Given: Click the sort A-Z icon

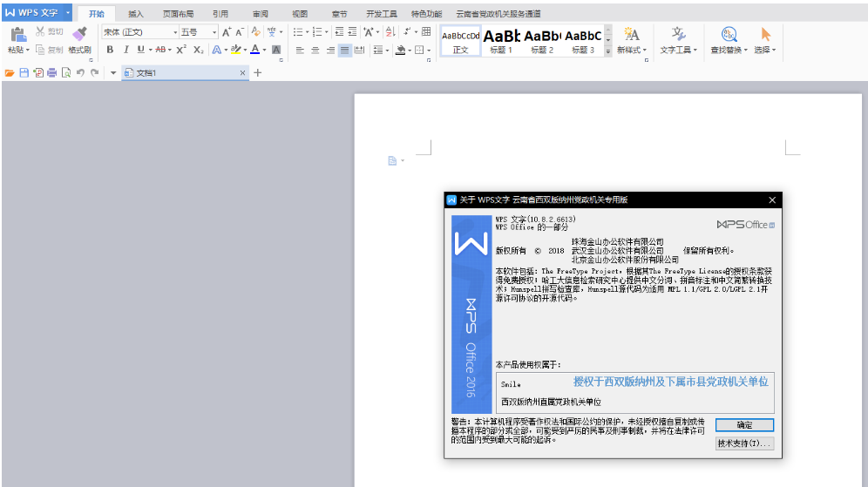Looking at the screenshot, I should (x=390, y=32).
